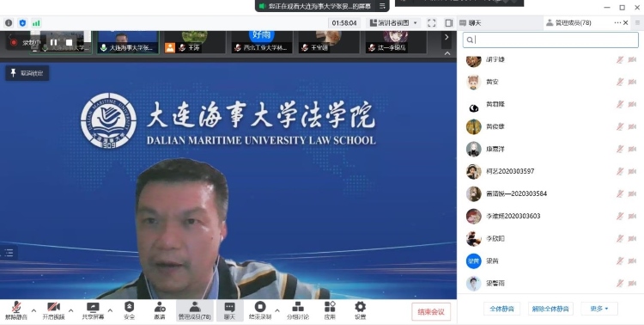Turn on camera with 开启视频
644x325 pixels.
point(53,310)
